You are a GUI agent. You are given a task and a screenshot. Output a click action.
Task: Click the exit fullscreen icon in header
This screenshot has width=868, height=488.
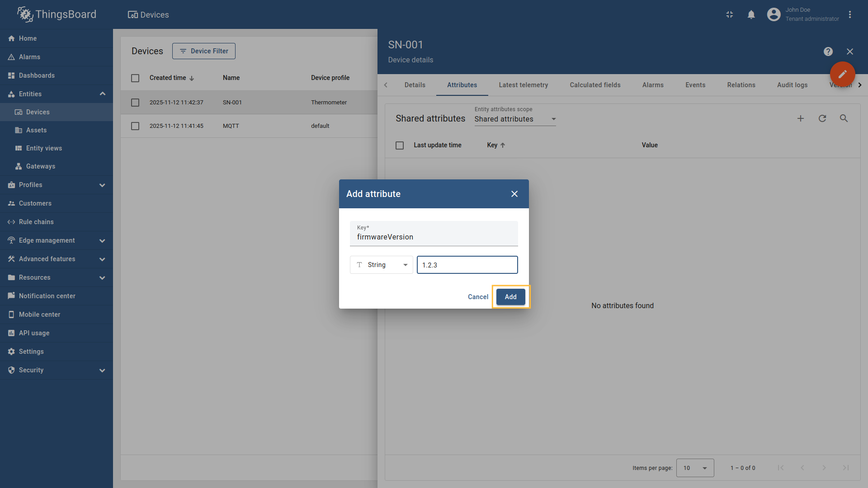(x=729, y=14)
